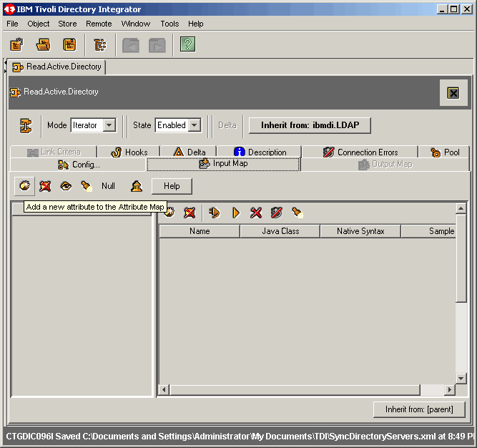Click the Inherit from: [parent] button
This screenshot has width=477, height=448.
[419, 409]
